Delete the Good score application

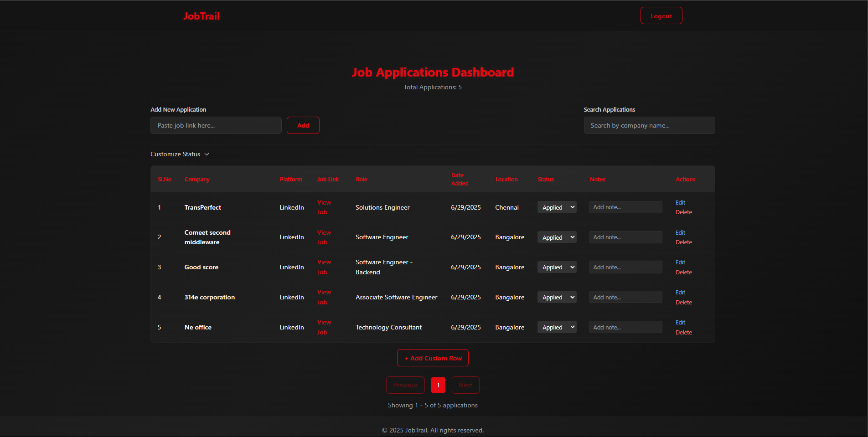pyautogui.click(x=683, y=272)
